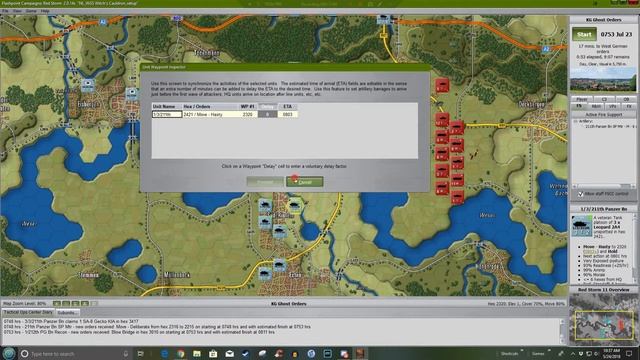Open Mail app from the taskbar
Image resolution: width=640 pixels, height=360 pixels.
[229, 353]
